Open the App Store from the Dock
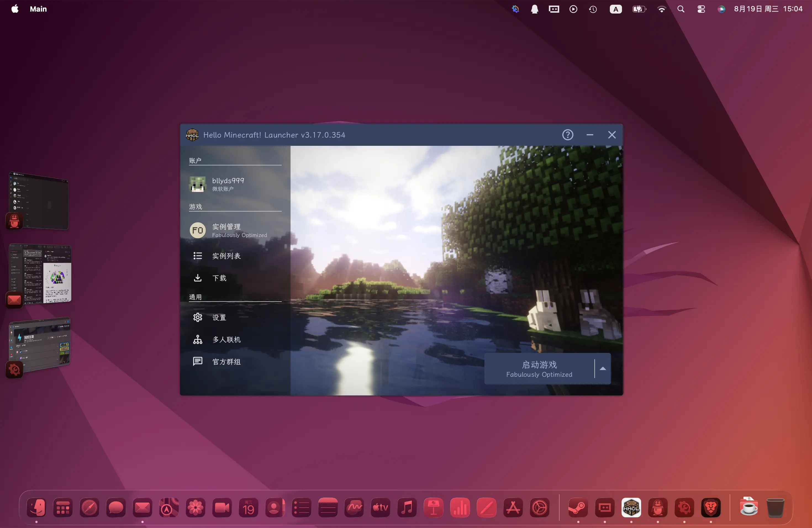This screenshot has width=812, height=528. click(x=513, y=508)
